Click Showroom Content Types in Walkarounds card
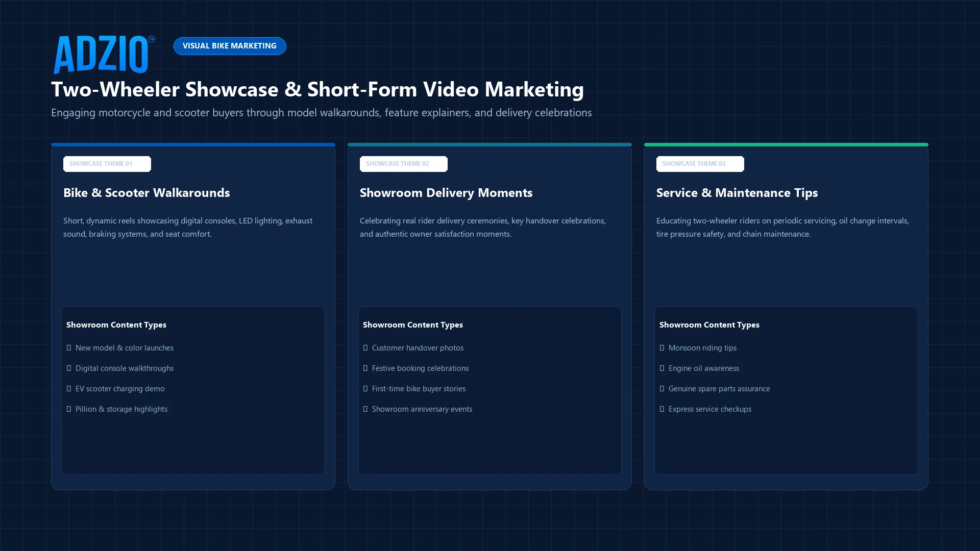The height and width of the screenshot is (551, 980). tap(116, 325)
